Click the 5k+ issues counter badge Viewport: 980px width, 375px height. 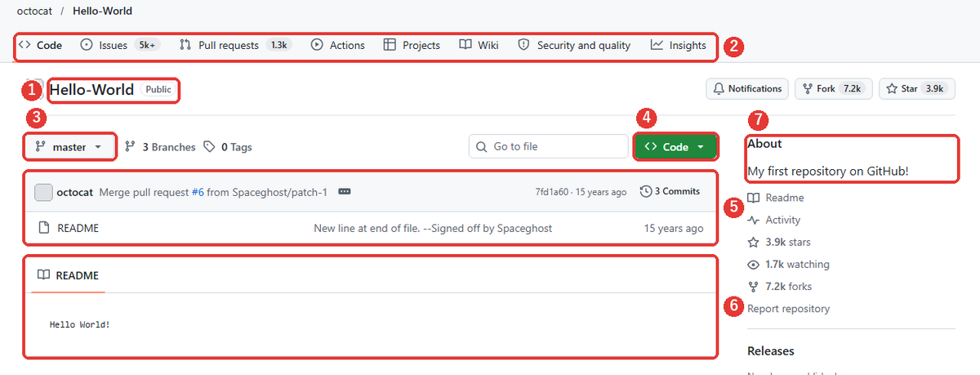147,46
